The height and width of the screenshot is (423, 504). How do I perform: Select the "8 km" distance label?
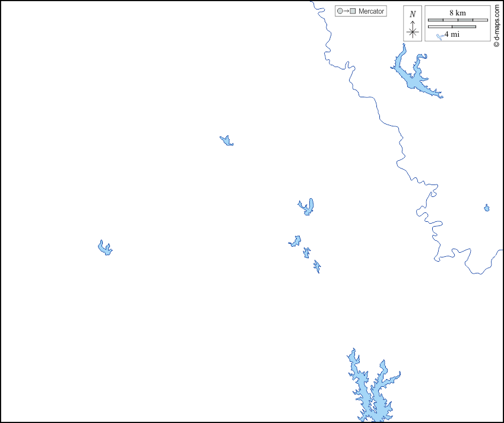[457, 13]
